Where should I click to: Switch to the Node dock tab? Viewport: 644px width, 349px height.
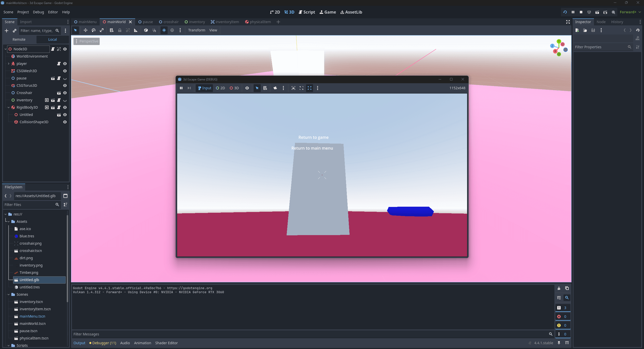click(x=601, y=22)
